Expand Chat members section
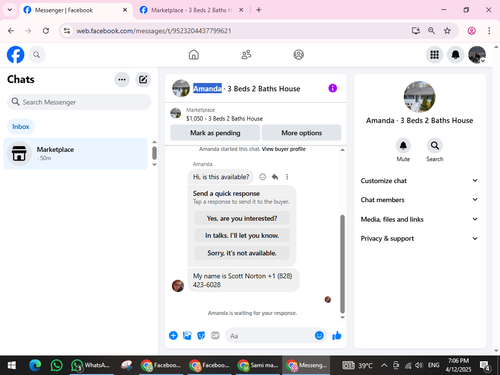 (x=419, y=200)
